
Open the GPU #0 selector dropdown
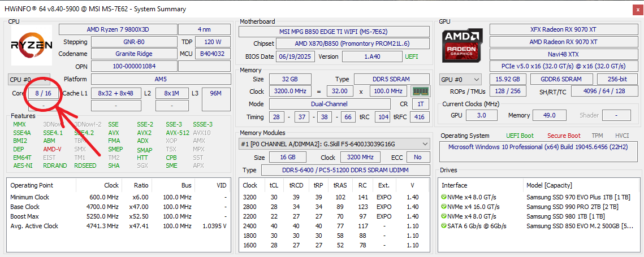tap(461, 79)
